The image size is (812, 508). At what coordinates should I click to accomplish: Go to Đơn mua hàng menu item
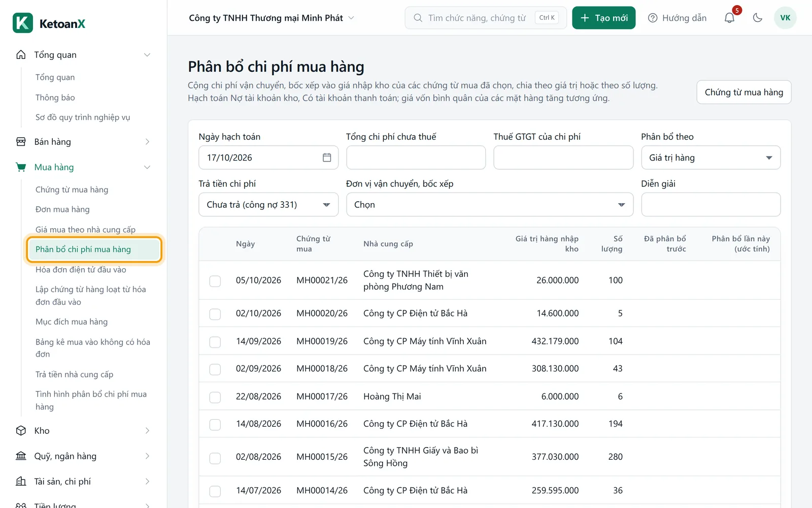coord(62,209)
